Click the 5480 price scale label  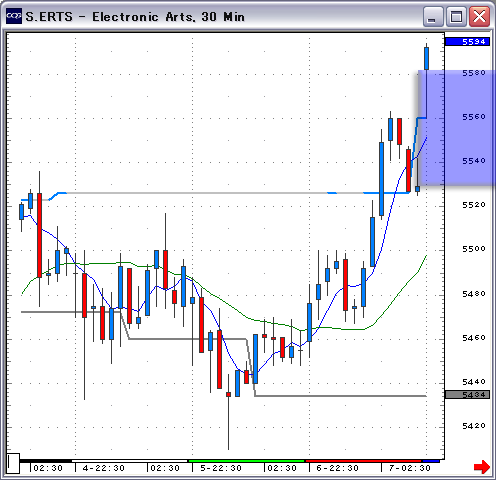pyautogui.click(x=474, y=293)
